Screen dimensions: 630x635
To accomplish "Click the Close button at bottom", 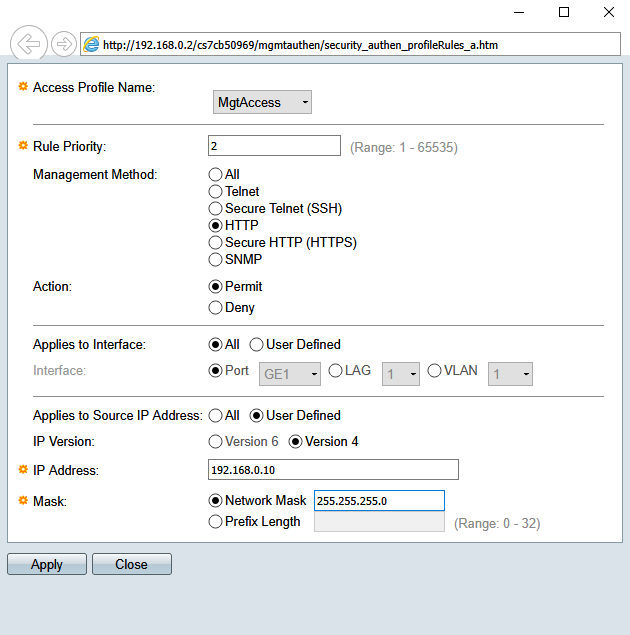I will coord(131,564).
